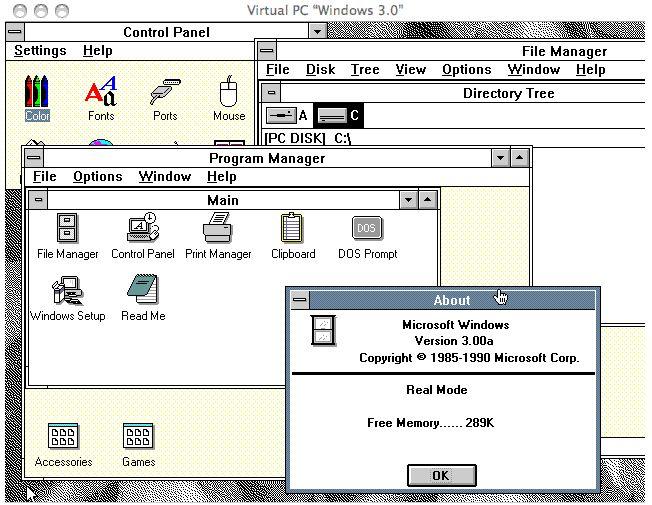Click the Virtual PC "Windows 3.0" title
Image resolution: width=652 pixels, height=505 pixels.
click(325, 10)
